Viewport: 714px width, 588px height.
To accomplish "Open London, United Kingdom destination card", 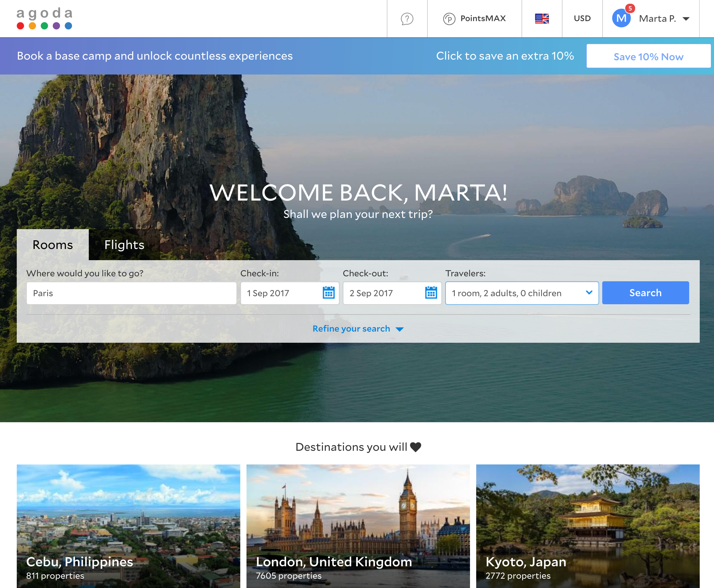I will pyautogui.click(x=358, y=526).
